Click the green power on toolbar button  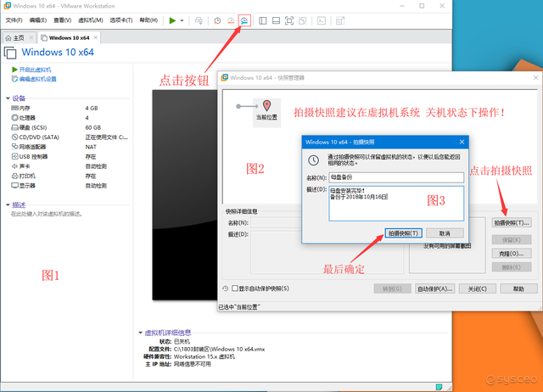[172, 20]
